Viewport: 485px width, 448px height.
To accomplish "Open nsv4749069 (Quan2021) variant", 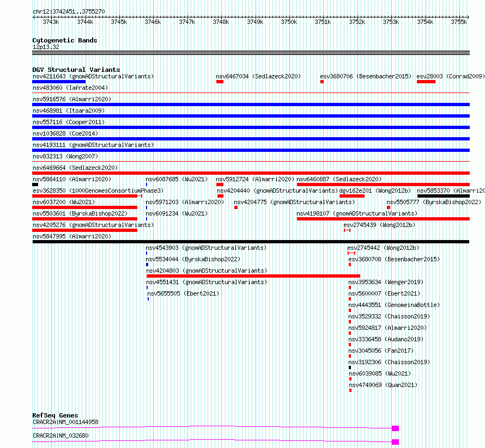I will click(x=383, y=385).
